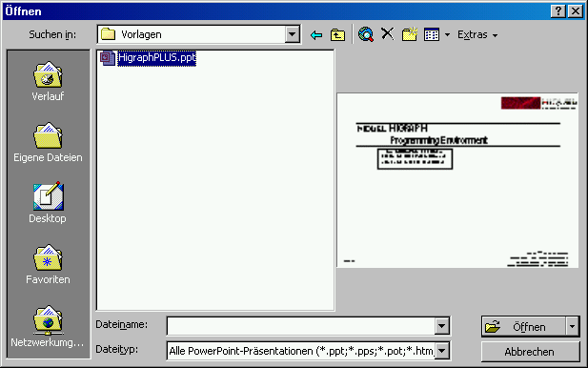Open the Extras menu
Screen dimensions: 588x368
477,35
